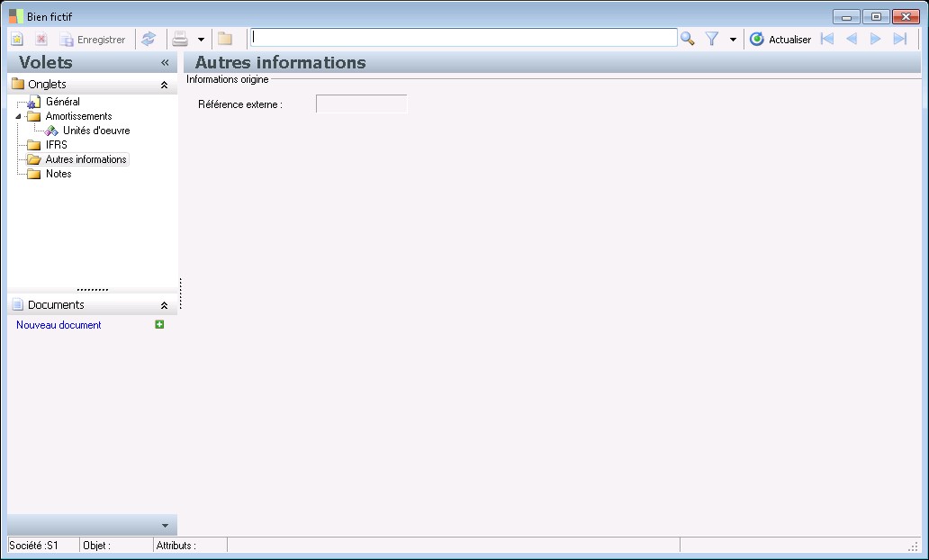Close the Bien fictif window
The height and width of the screenshot is (560, 929).
906,16
